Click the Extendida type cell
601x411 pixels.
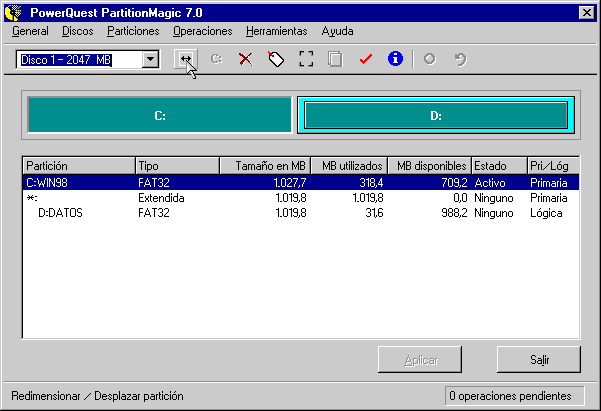click(161, 198)
